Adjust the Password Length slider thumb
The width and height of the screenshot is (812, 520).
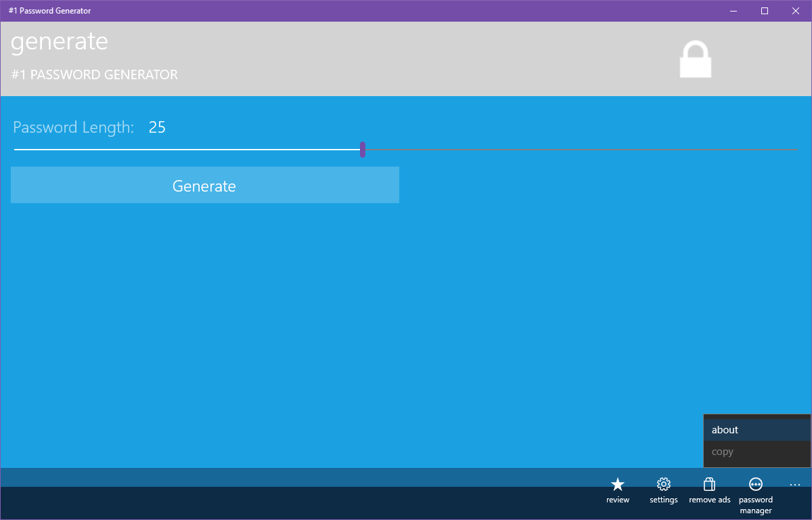(x=363, y=149)
